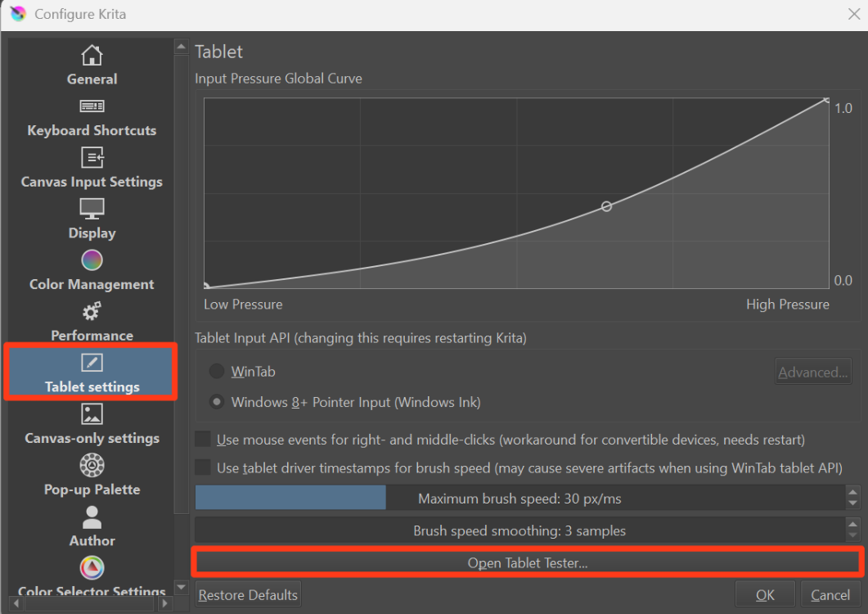Click Color Management label in sidebar
This screenshot has width=868, height=614.
[92, 284]
